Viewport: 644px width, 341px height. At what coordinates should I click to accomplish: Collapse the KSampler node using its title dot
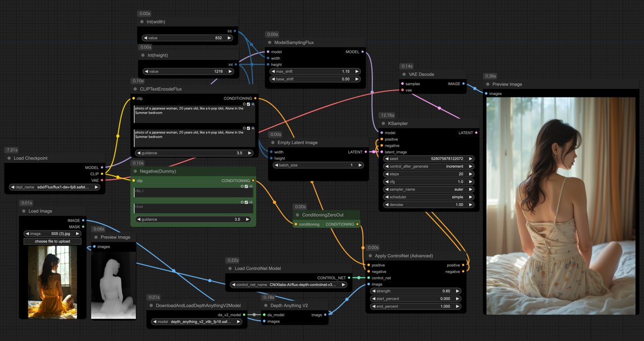point(383,123)
